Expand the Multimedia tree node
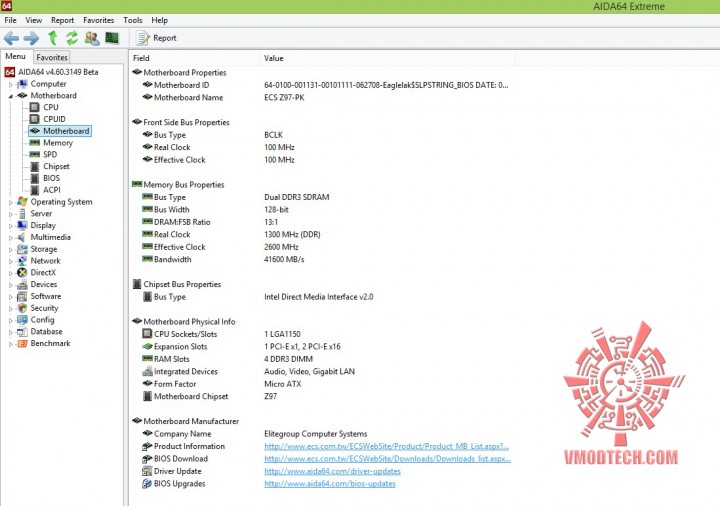The height and width of the screenshot is (506, 720). point(11,238)
